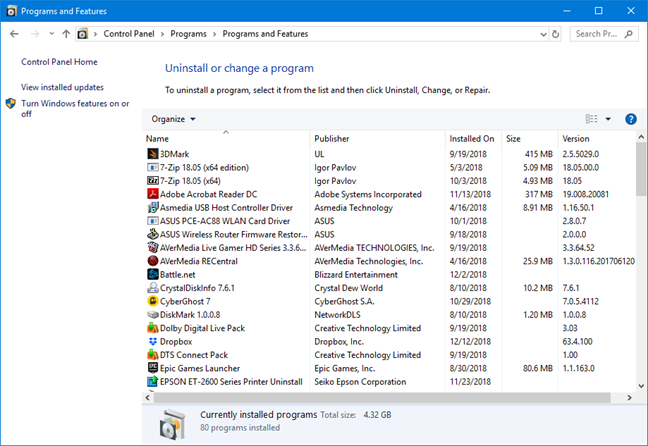Click the Windows features shield icon
Viewport: 648px width, 446px height.
click(x=11, y=103)
